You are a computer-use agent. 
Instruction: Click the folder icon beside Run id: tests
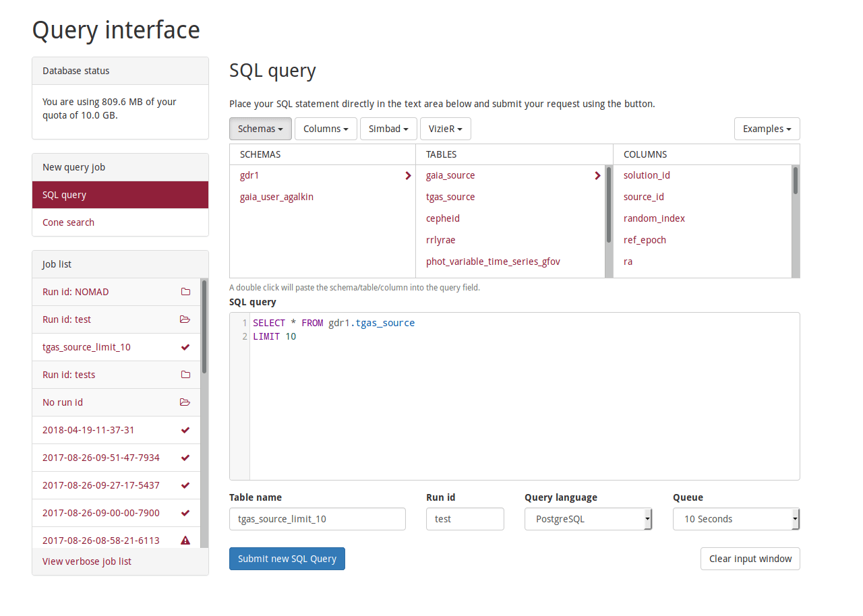tap(185, 375)
